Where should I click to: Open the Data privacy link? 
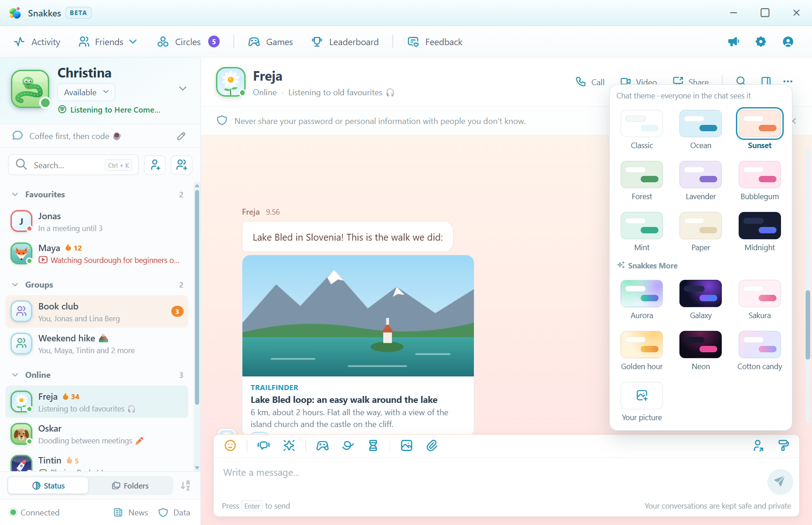click(175, 513)
